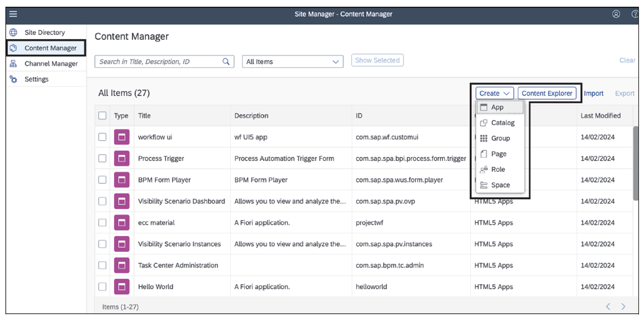Viewport: 644px width, 321px height.
Task: Click the Channel Manager sidebar icon
Action: pos(12,63)
